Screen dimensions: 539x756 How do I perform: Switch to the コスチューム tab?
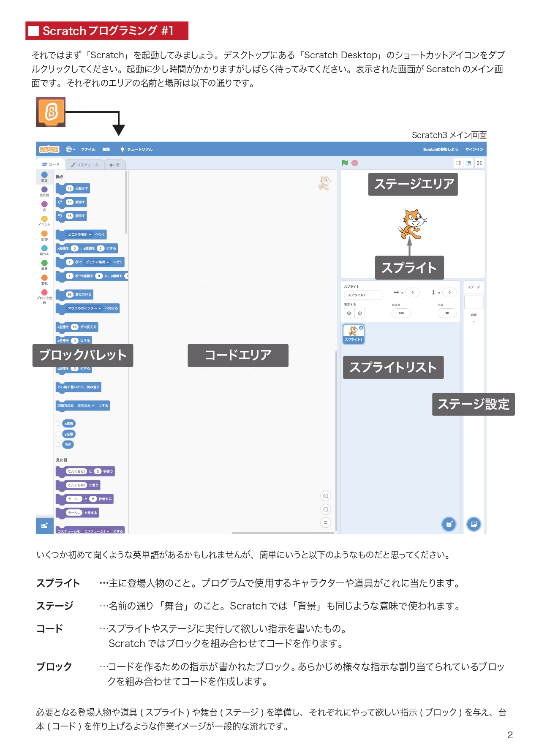coord(85,165)
